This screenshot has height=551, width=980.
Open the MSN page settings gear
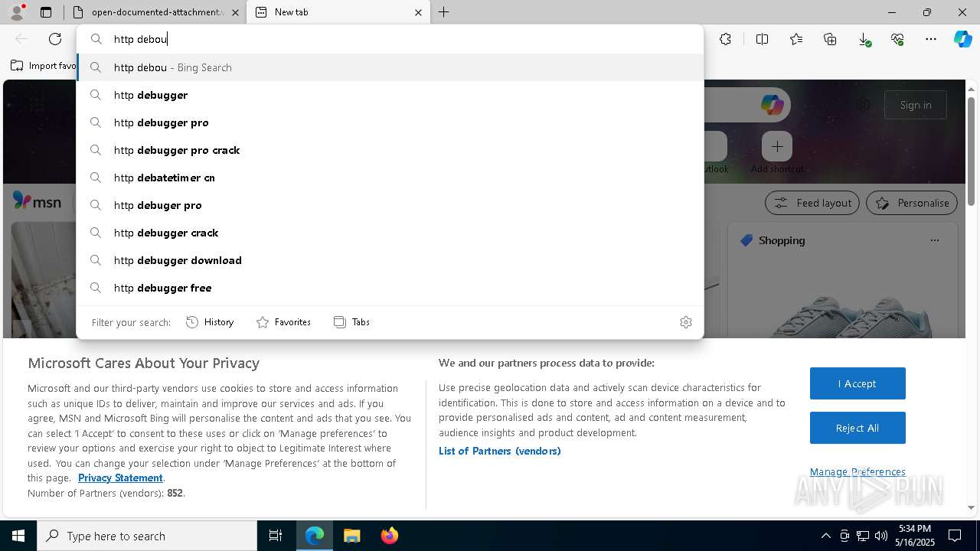[x=864, y=105]
